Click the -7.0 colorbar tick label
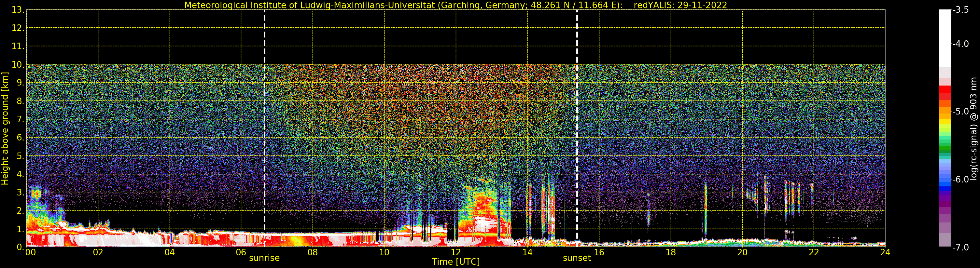The height and width of the screenshot is (268, 980). click(960, 248)
